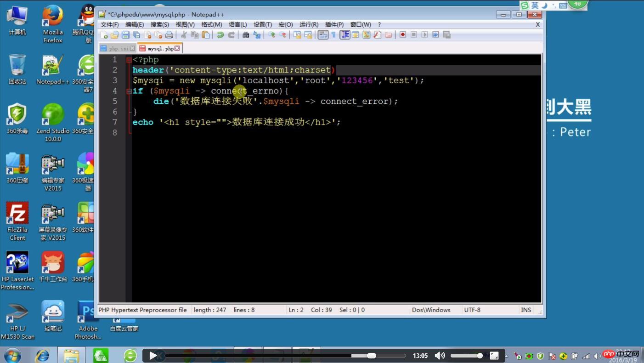Undo the last edit with green arrow
This screenshot has width=644, height=363.
pos(220,34)
